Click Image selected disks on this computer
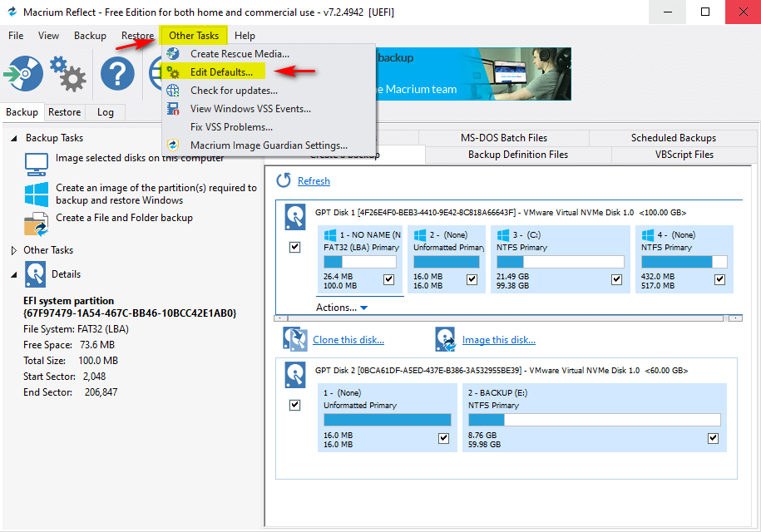The height and width of the screenshot is (532, 761). tap(140, 158)
